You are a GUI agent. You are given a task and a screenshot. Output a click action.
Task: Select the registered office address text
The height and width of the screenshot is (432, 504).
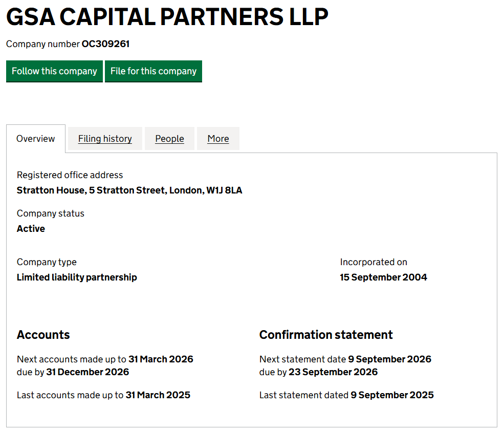(x=129, y=190)
